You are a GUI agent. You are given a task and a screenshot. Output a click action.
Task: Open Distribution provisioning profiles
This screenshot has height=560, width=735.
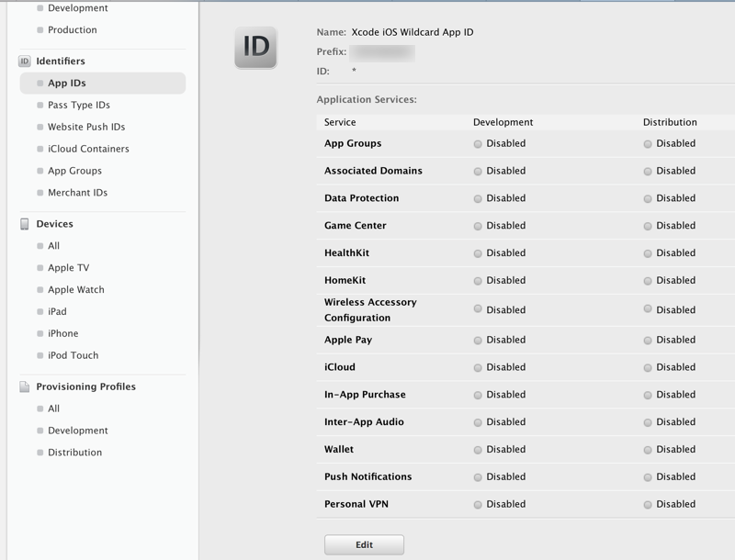point(74,453)
